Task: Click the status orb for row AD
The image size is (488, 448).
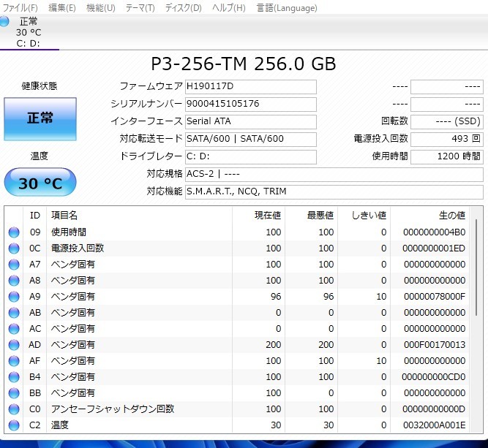Action: click(14, 345)
